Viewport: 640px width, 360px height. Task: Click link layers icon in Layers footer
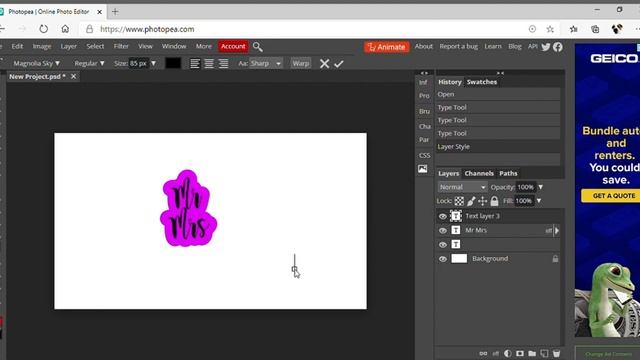point(483,353)
